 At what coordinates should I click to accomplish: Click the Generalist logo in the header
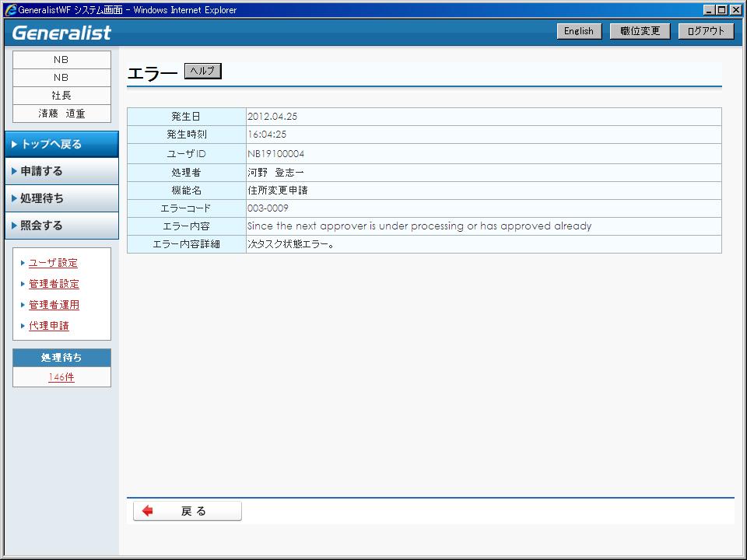tap(62, 33)
